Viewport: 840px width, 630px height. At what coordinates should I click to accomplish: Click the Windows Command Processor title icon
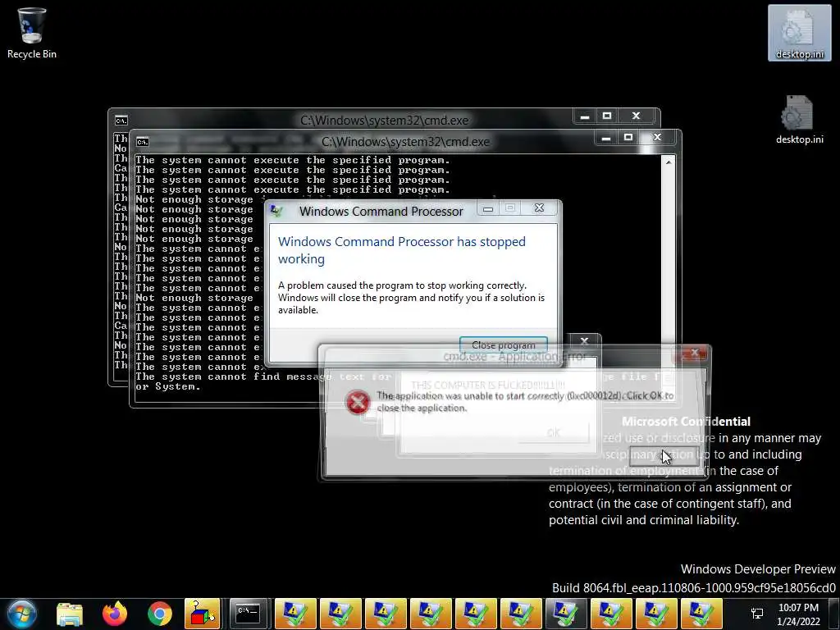(x=277, y=211)
